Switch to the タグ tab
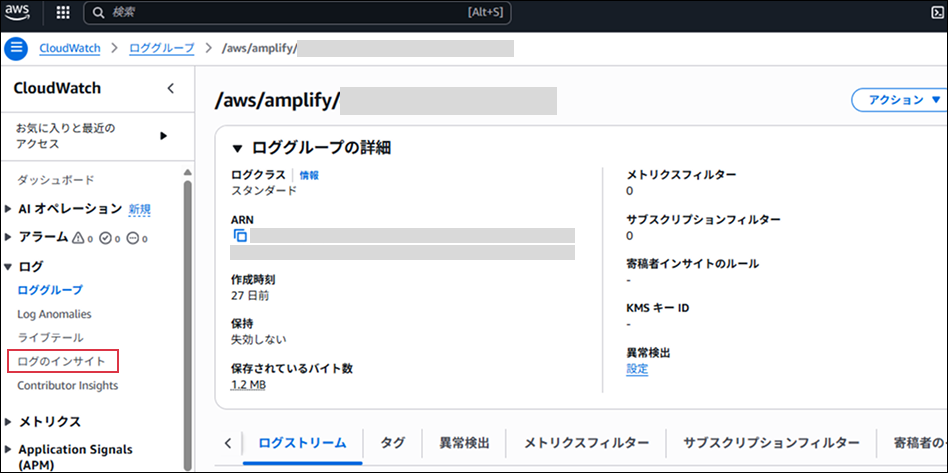The height and width of the screenshot is (473, 948). 391,442
